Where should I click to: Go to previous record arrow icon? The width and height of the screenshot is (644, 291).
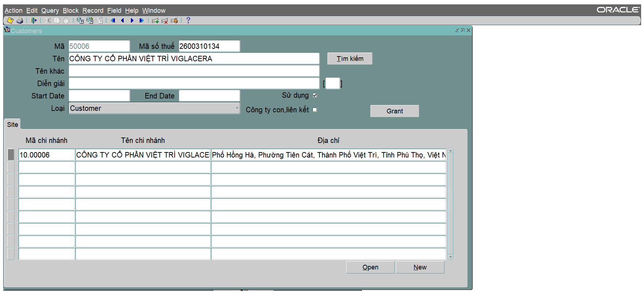coord(123,20)
